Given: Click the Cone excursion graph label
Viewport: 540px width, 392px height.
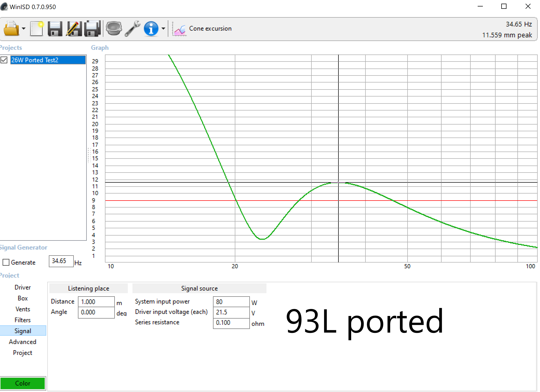Looking at the screenshot, I should [x=210, y=29].
